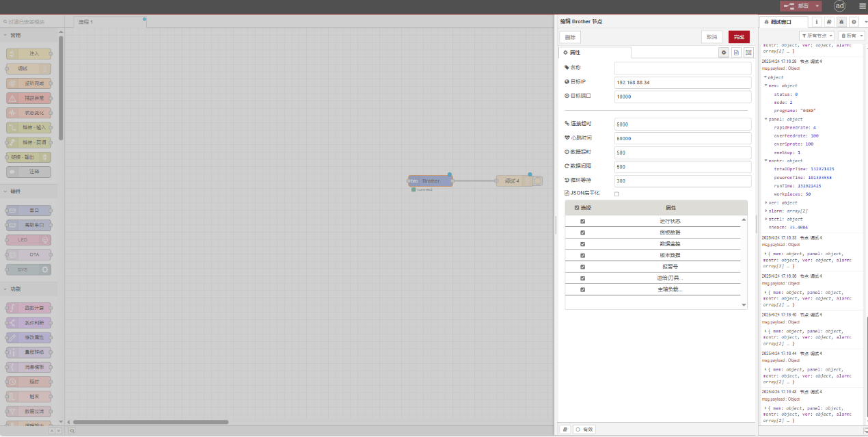Screen dimensions: 868x437
Task: Toggle the 报警号 attribute checkbox
Action: [582, 267]
